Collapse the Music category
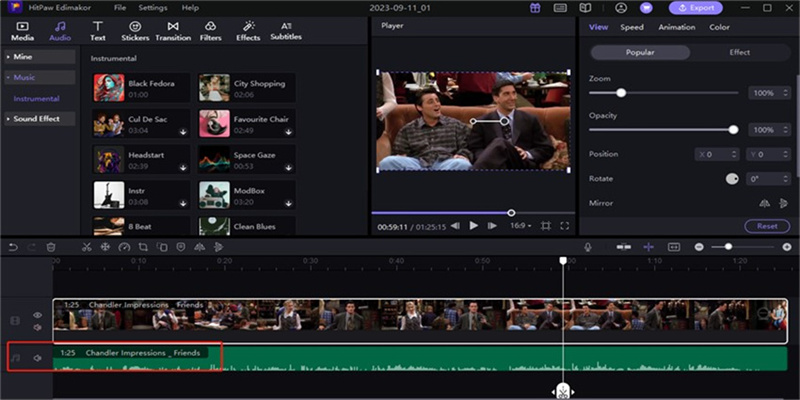 point(40,78)
